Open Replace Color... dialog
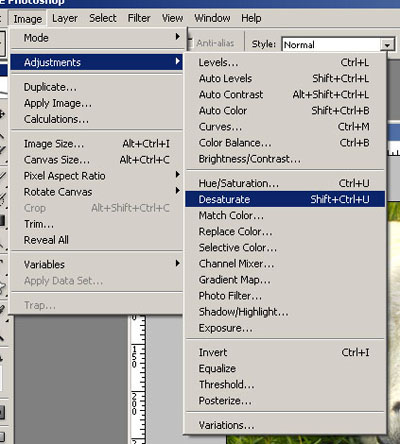Viewport: 400px width, 444px height. [285, 231]
